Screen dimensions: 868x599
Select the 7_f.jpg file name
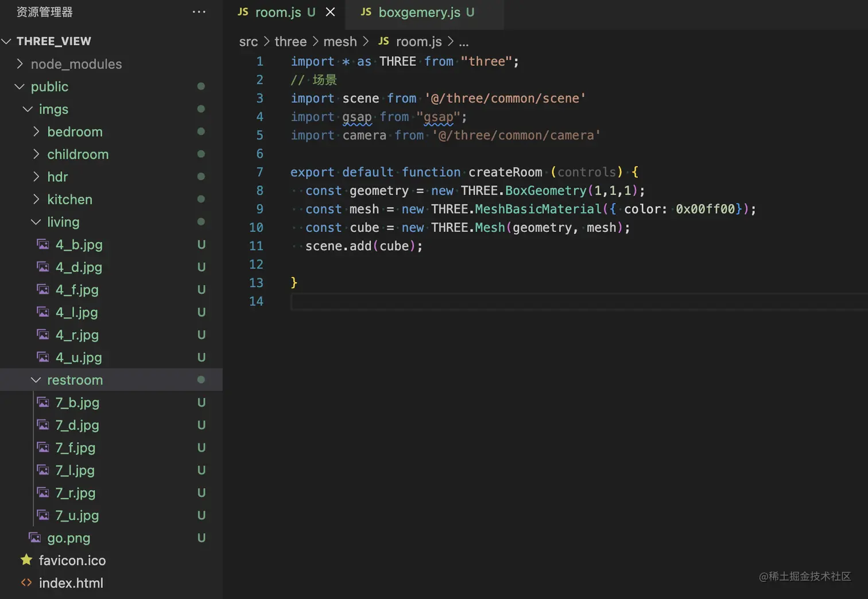(x=75, y=448)
